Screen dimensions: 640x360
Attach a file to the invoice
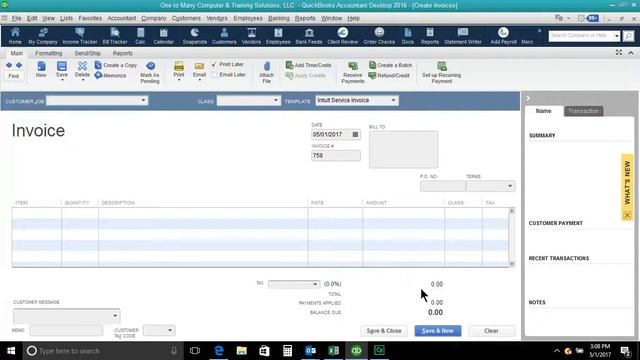point(267,73)
